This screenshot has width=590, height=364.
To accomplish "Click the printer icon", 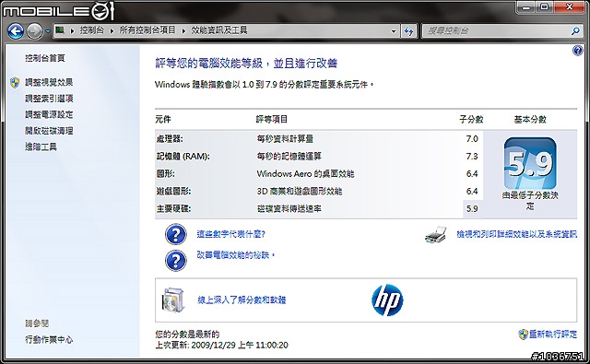I will (436, 235).
